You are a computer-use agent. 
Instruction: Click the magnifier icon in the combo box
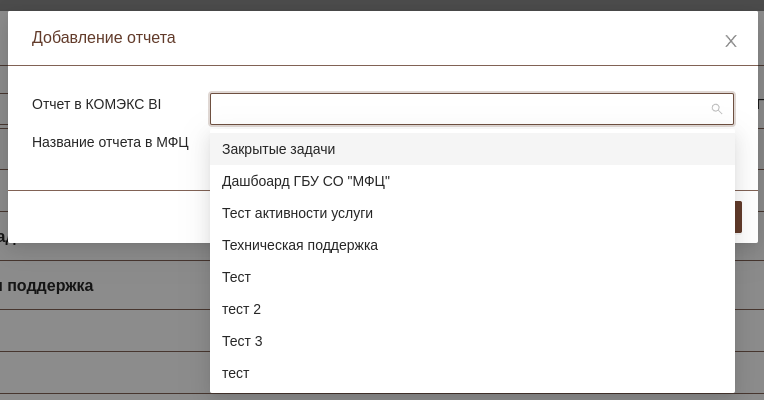coord(716,109)
